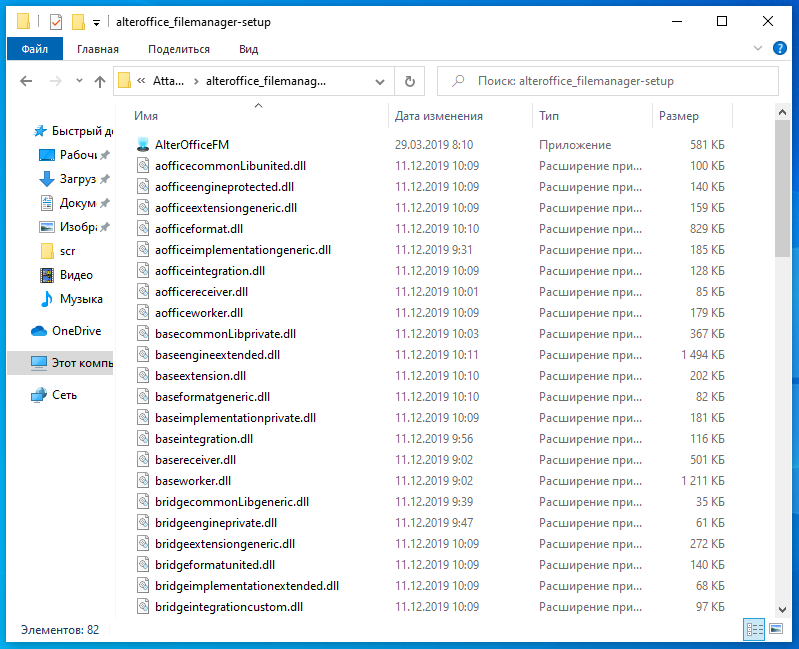Image resolution: width=799 pixels, height=649 pixels.
Task: Open the scr folder in the sidebar
Action: point(57,251)
